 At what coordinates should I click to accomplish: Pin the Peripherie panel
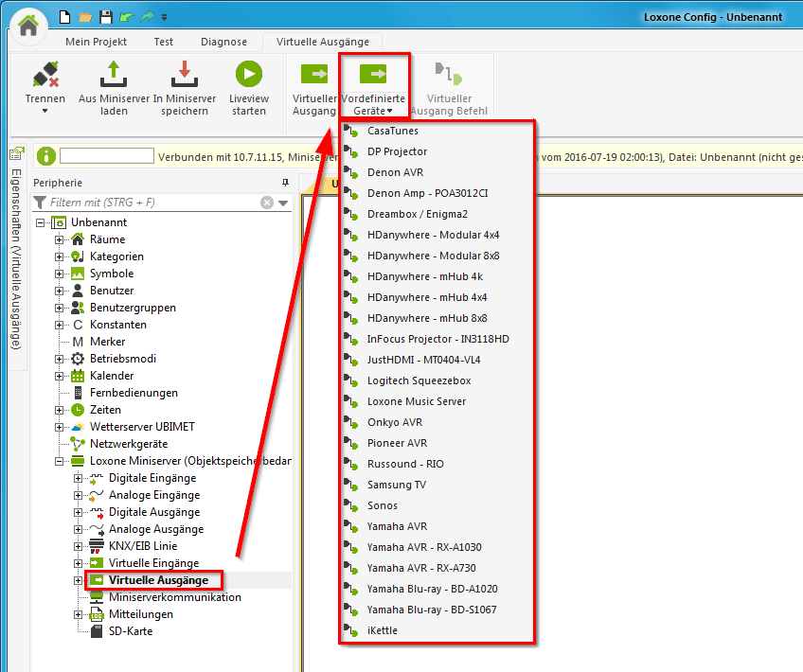[x=285, y=182]
